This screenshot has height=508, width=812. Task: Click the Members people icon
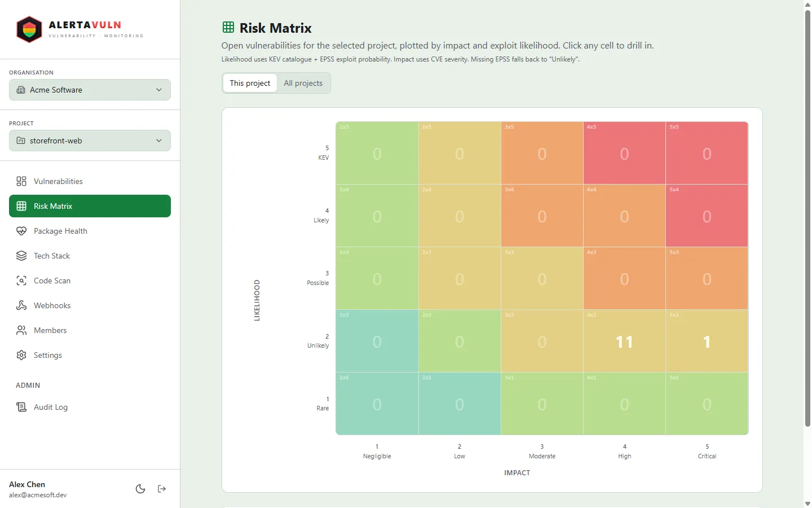click(21, 330)
